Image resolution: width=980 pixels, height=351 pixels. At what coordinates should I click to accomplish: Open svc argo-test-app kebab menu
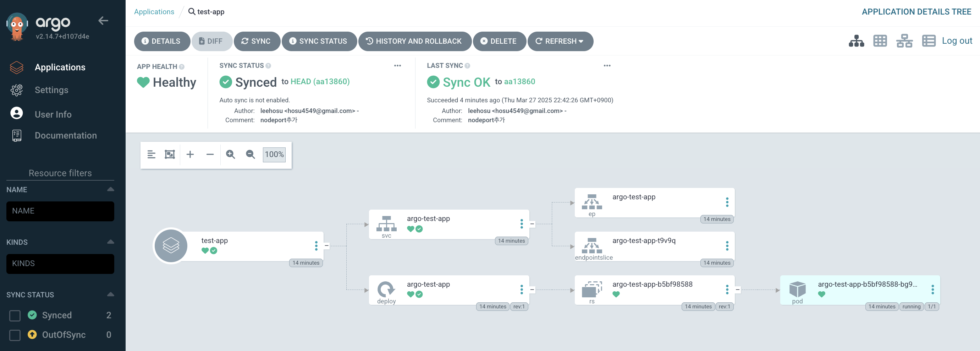click(x=521, y=224)
